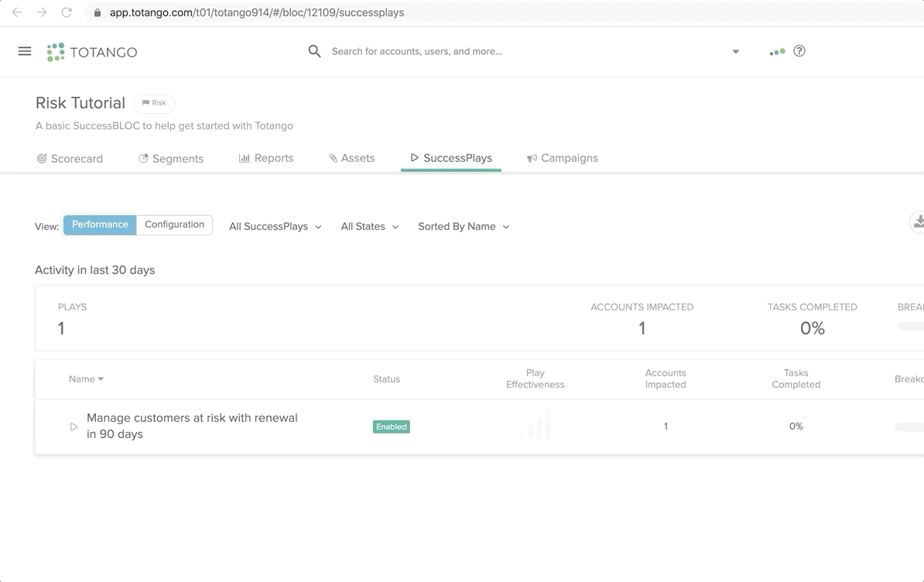
Task: Click the Totango logo
Action: 92,52
